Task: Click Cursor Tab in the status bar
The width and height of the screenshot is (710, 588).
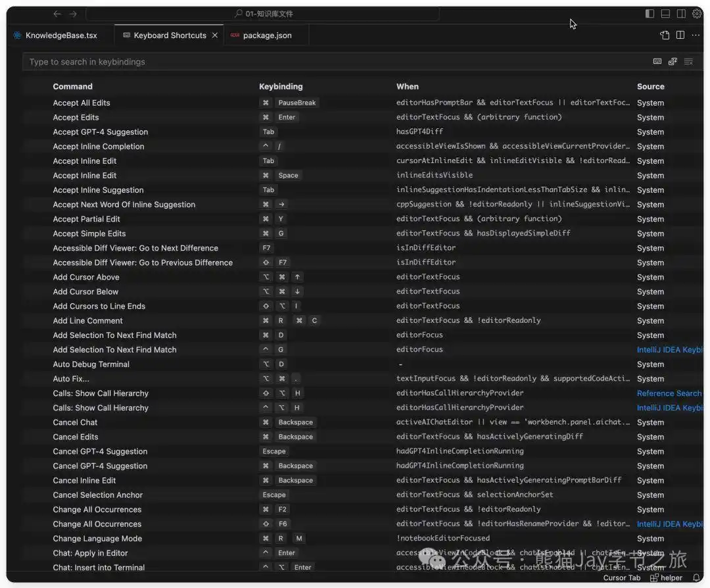Action: pos(622,577)
